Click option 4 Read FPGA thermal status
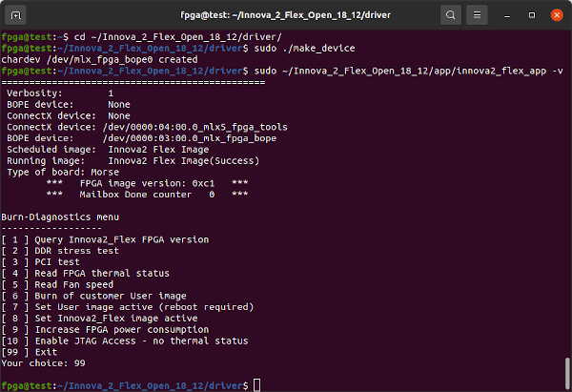The height and width of the screenshot is (392, 572). point(86,274)
